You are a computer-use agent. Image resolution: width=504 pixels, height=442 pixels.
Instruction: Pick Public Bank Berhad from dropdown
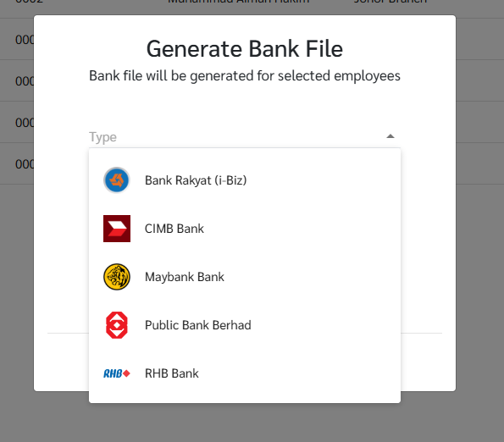pos(245,325)
